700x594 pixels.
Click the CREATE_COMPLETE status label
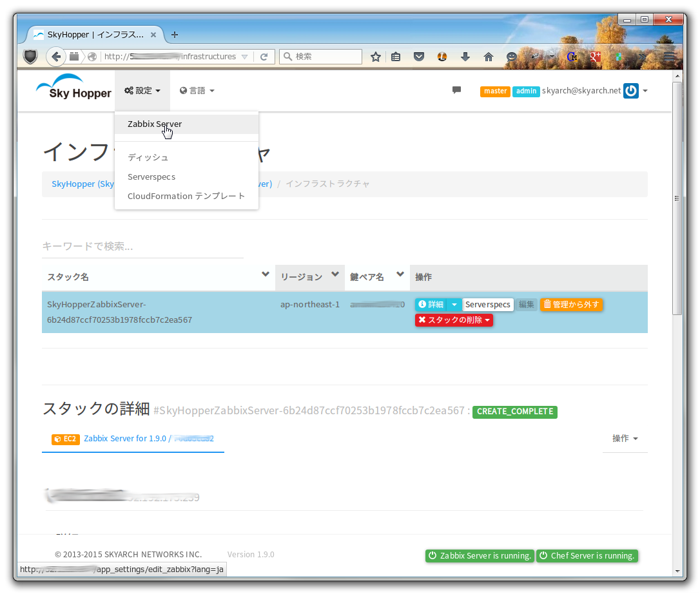tap(515, 412)
